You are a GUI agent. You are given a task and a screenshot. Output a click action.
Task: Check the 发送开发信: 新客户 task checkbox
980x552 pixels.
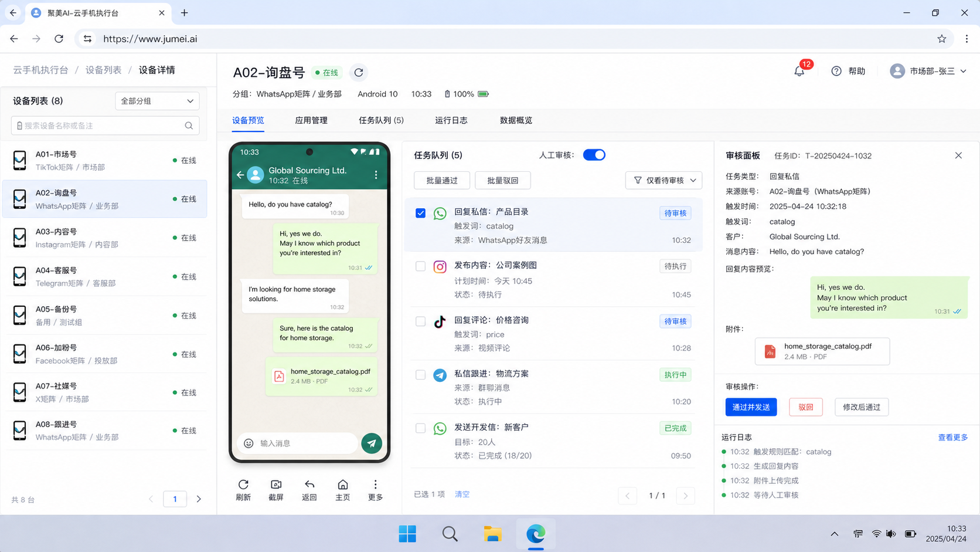click(420, 428)
